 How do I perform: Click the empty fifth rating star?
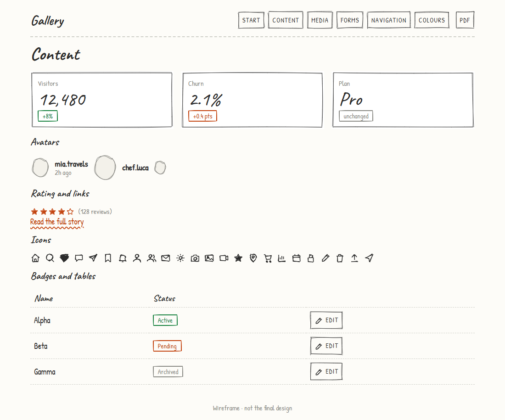point(70,212)
